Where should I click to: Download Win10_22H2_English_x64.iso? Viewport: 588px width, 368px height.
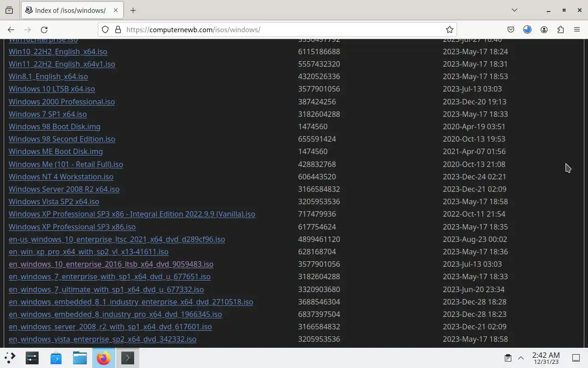pos(58,52)
